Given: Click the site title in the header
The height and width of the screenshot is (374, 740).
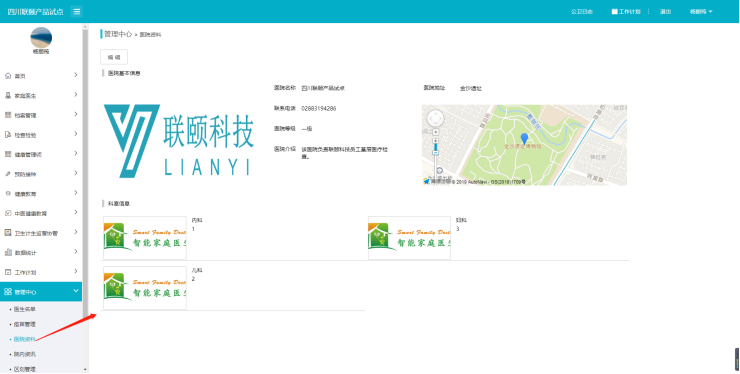Looking at the screenshot, I should pyautogui.click(x=35, y=11).
